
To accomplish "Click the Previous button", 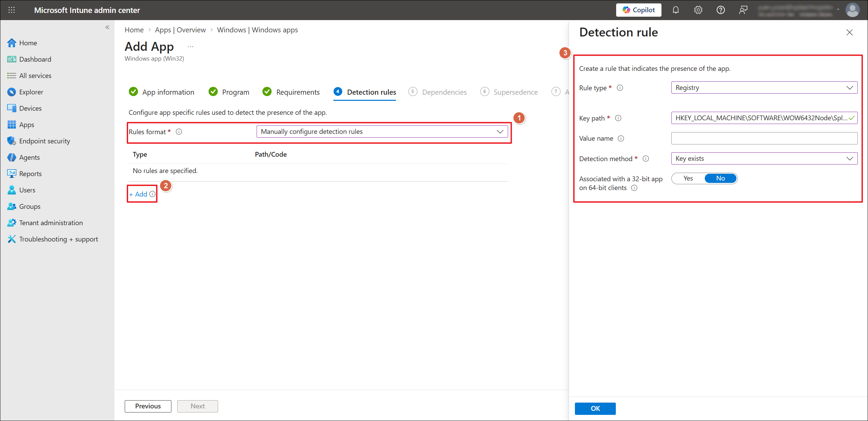I will point(148,406).
